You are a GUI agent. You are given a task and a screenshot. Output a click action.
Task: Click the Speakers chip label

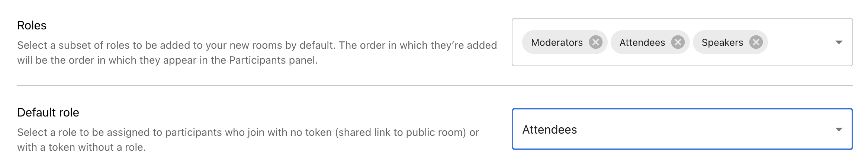click(722, 42)
